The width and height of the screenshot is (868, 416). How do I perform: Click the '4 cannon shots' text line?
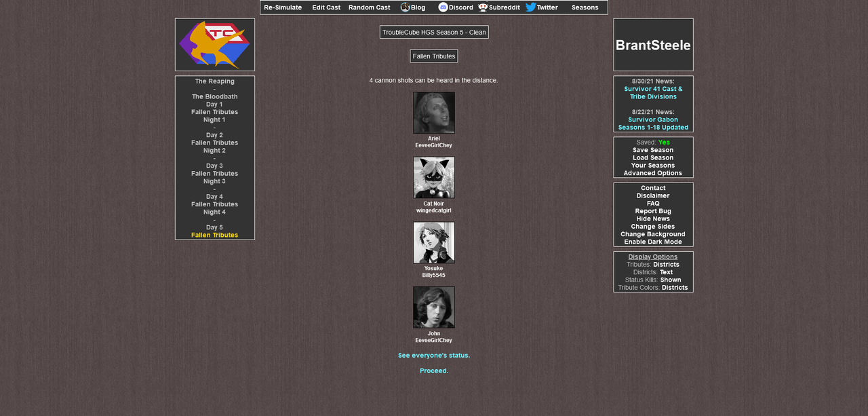pos(434,80)
